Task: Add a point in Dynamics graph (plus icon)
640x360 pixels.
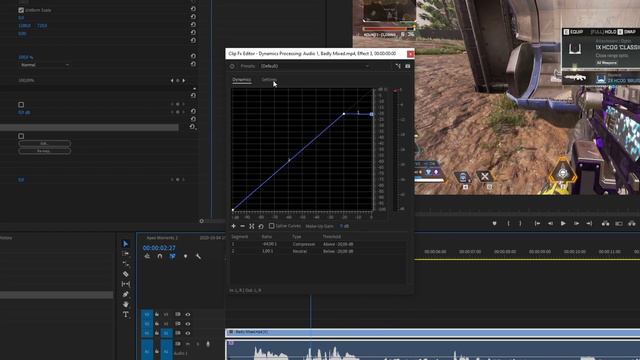Action: coord(233,226)
